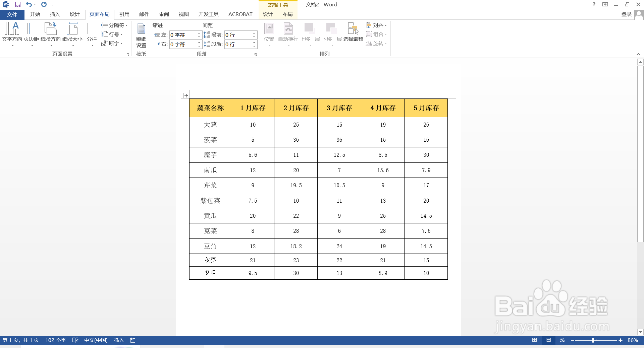Viewport: 644px width, 348px height.
Task: Switch to Print Layout view
Action: coord(548,340)
